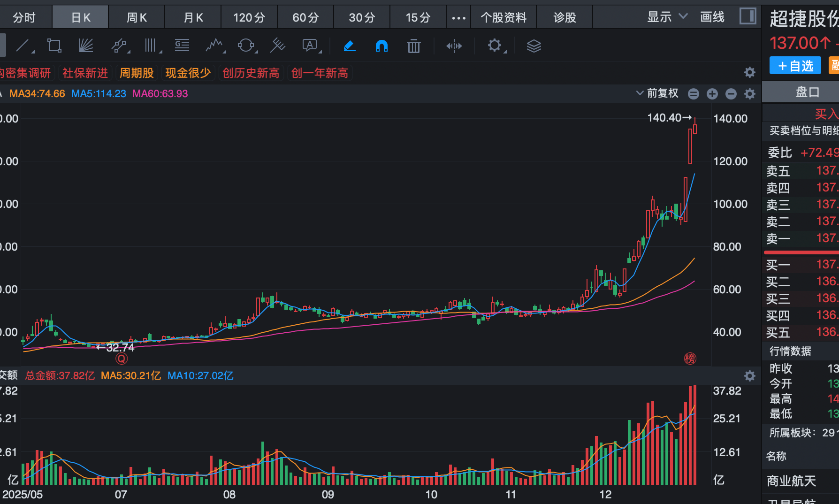This screenshot has height=504, width=839.
Task: Click the 创历史新高 tag
Action: (251, 73)
